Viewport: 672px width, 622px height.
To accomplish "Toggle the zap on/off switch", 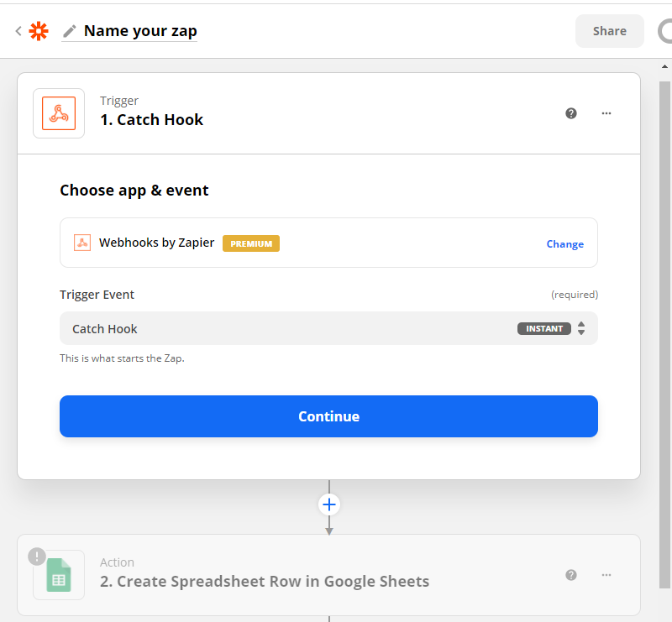I will click(664, 31).
